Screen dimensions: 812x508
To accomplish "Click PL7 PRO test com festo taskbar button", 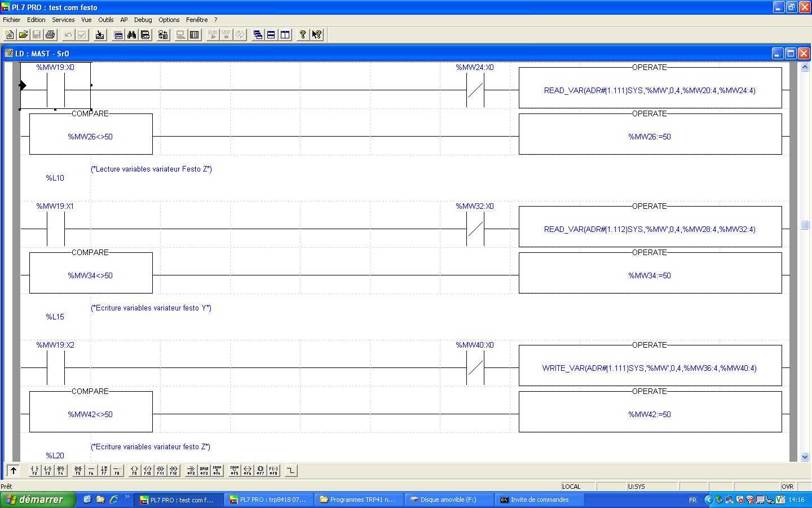I will coord(179,500).
